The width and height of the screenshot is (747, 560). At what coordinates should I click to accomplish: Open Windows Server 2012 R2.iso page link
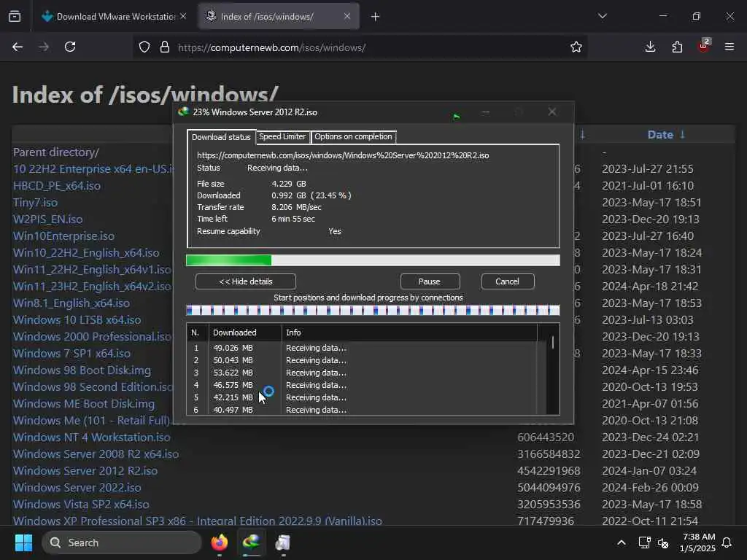pos(85,471)
